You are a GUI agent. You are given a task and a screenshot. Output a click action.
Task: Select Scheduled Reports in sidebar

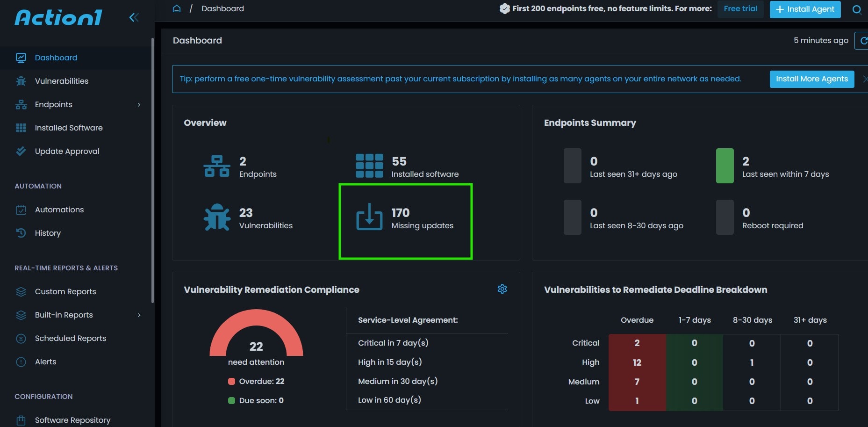point(70,338)
